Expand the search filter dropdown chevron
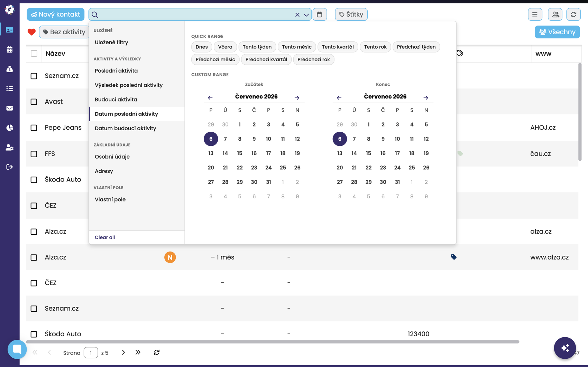Screen dimensions: 588x367 tap(306, 15)
